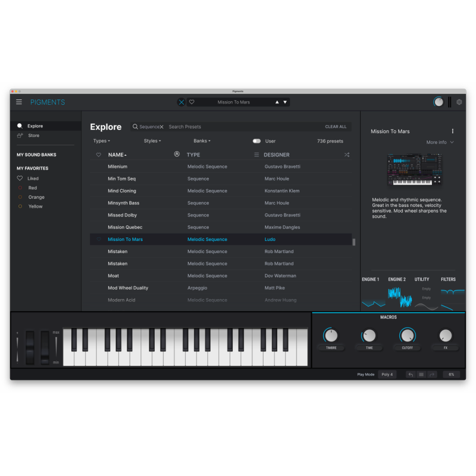Select the Missed Dolby preset
476x476 pixels.
pos(221,215)
